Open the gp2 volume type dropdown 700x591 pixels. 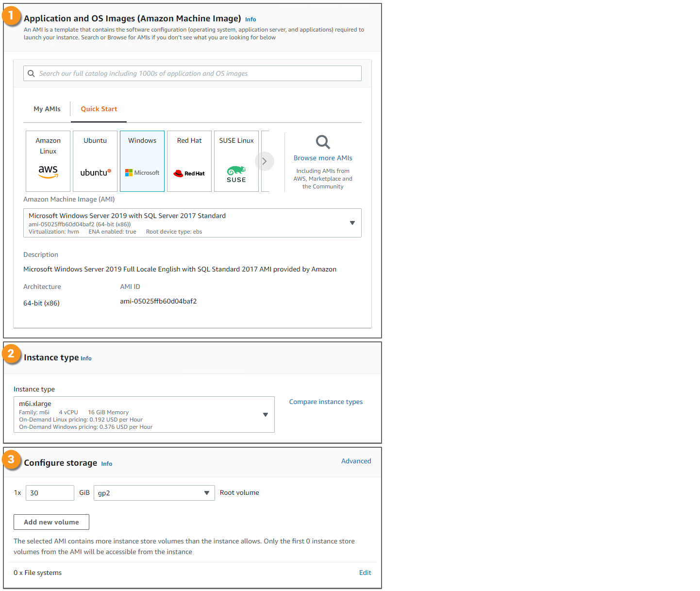tap(154, 493)
